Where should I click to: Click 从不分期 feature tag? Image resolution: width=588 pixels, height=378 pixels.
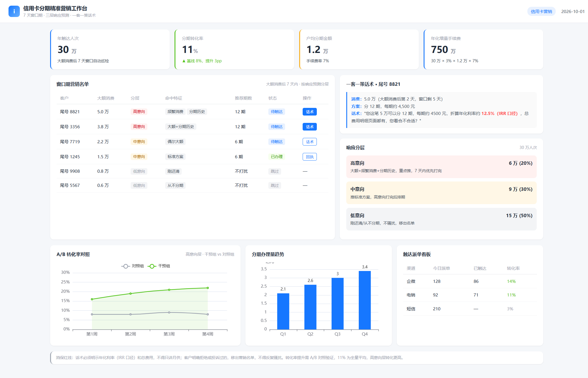[x=175, y=186]
